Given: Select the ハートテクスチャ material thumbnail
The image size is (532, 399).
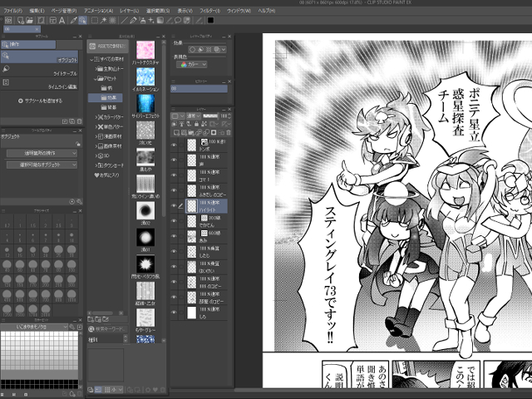Looking at the screenshot, I should (145, 51).
